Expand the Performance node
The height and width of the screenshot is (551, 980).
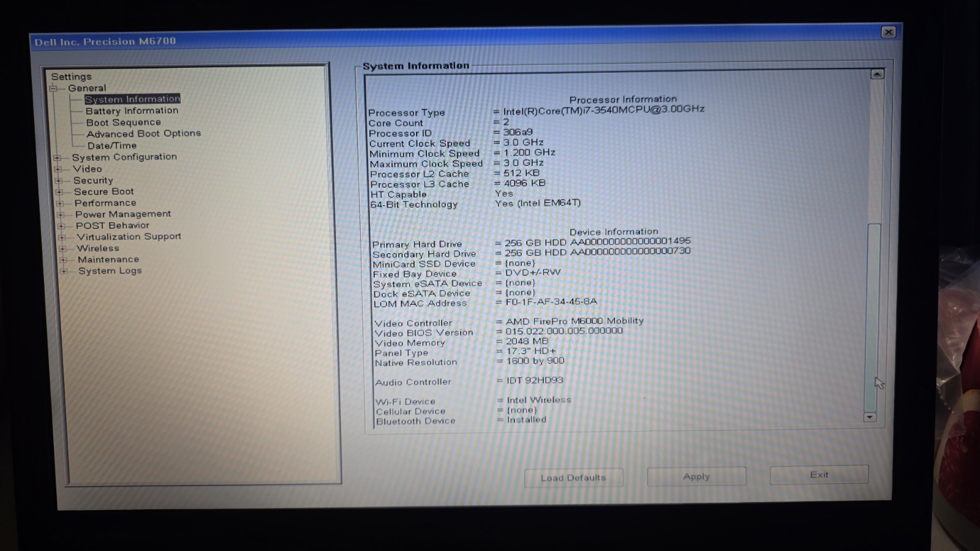pyautogui.click(x=59, y=203)
